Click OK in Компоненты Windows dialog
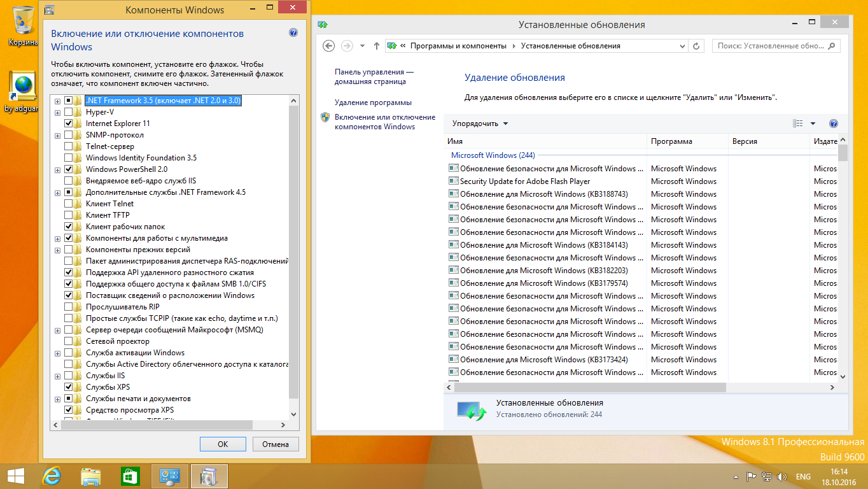Screen dimensions: 868x489 coord(223,444)
